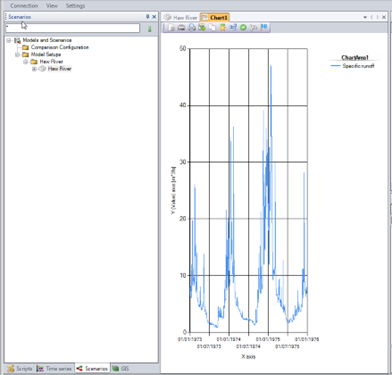Click the 50 value on Y axis
Screen dimensions: 392x375
point(183,49)
